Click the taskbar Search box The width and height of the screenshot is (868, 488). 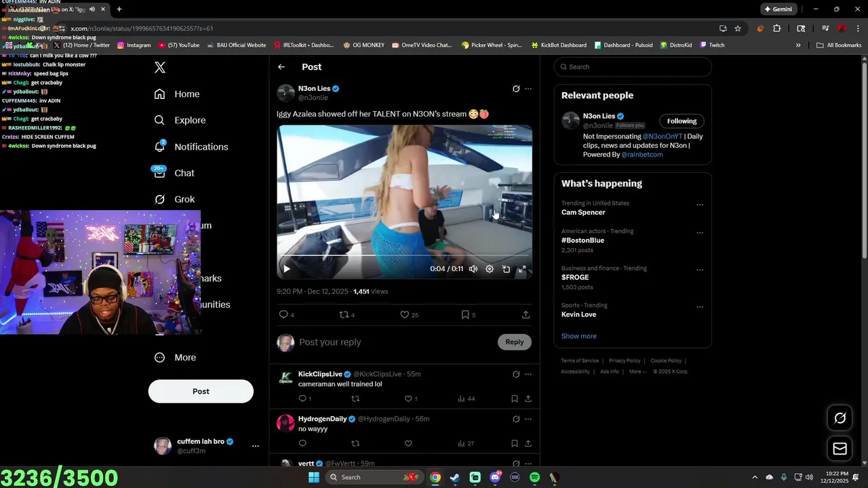374,477
